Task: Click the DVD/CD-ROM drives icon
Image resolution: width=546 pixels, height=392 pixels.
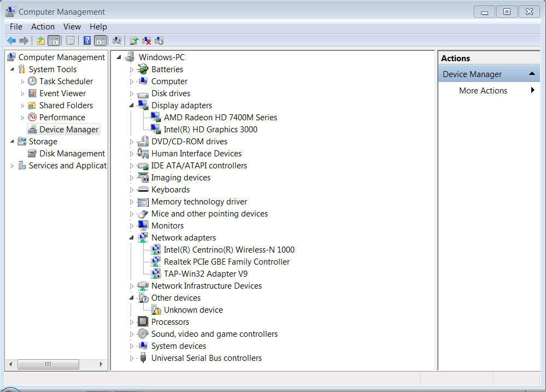Action: tap(143, 142)
